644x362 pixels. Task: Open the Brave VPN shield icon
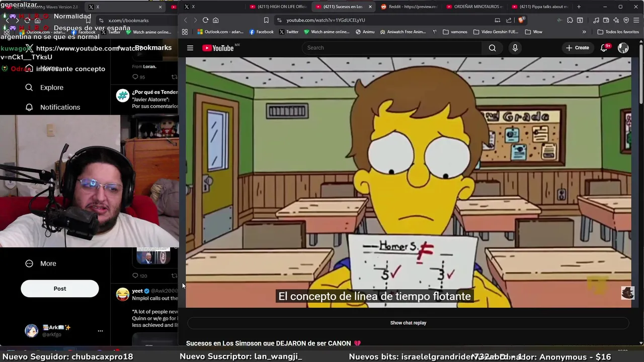[626, 20]
